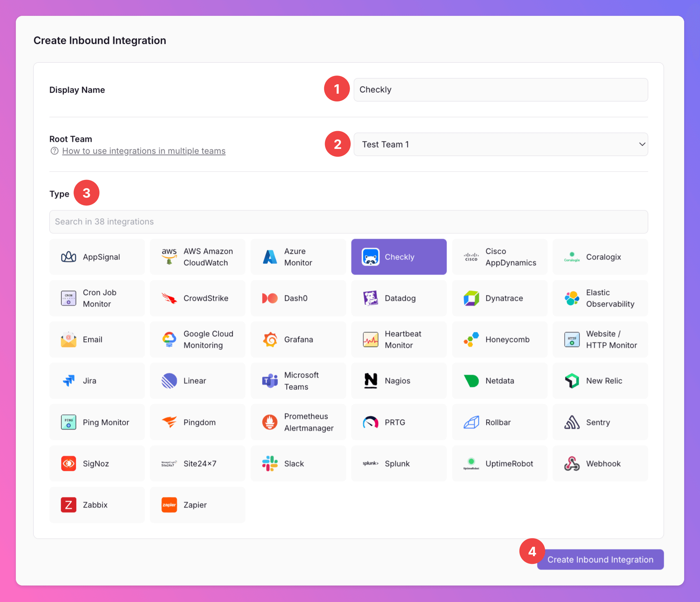Click the Display Name text field

click(x=500, y=89)
